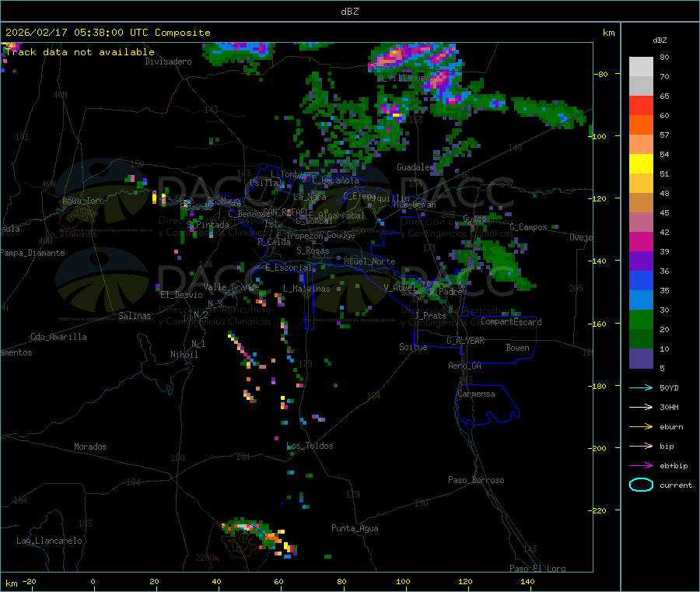This screenshot has width=700, height=592.
Task: Click the 100 km horizontal axis tick
Action: 403,581
